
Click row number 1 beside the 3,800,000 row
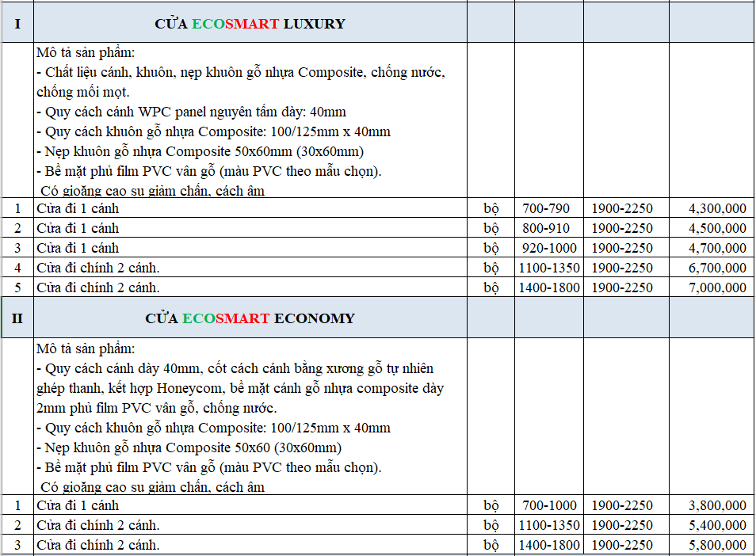(18, 505)
